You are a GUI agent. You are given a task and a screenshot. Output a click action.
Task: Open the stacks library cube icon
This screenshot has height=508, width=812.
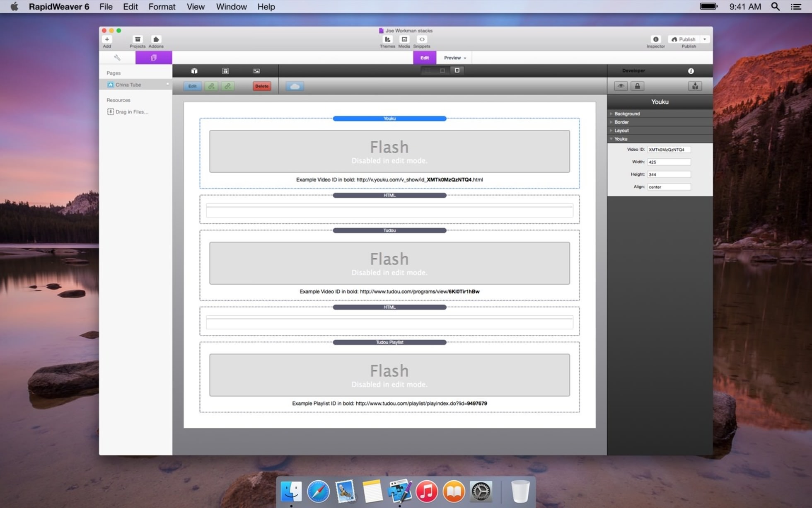coord(194,71)
